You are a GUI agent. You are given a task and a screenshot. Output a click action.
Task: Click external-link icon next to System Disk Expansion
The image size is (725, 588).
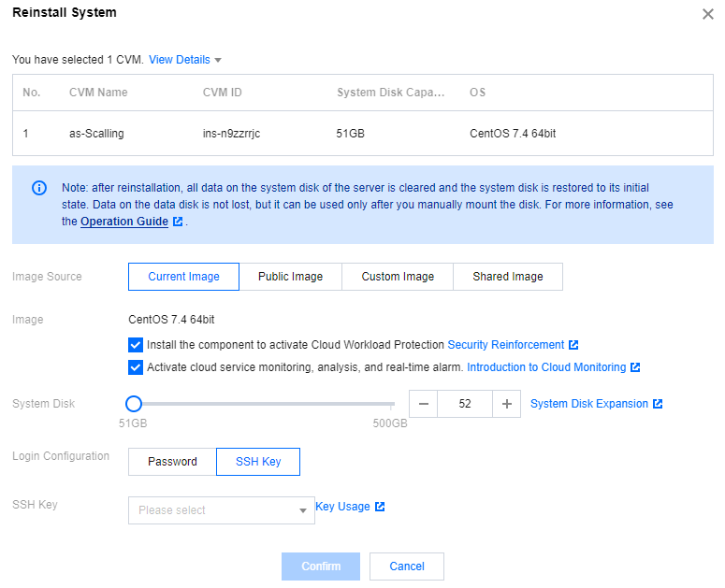658,404
